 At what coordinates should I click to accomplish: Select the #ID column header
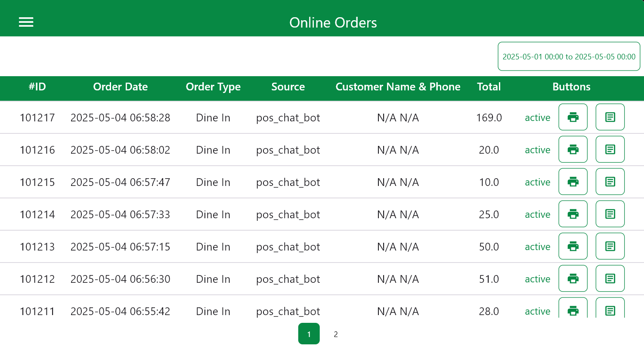point(37,87)
